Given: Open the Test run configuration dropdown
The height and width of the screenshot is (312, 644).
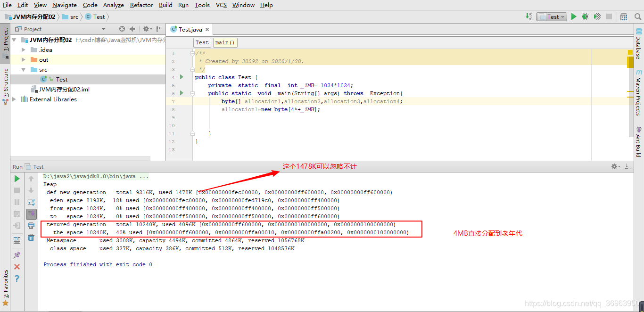Looking at the screenshot, I should [553, 16].
